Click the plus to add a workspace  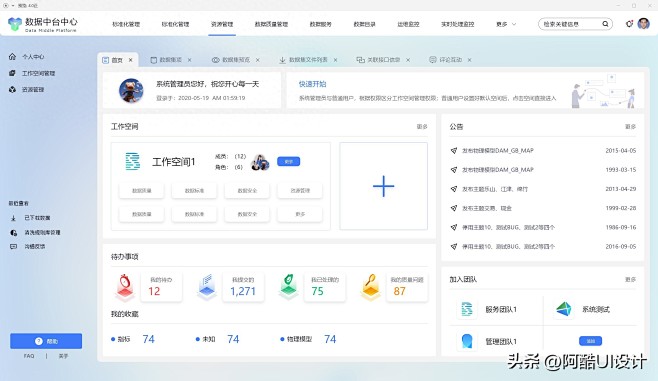[384, 186]
